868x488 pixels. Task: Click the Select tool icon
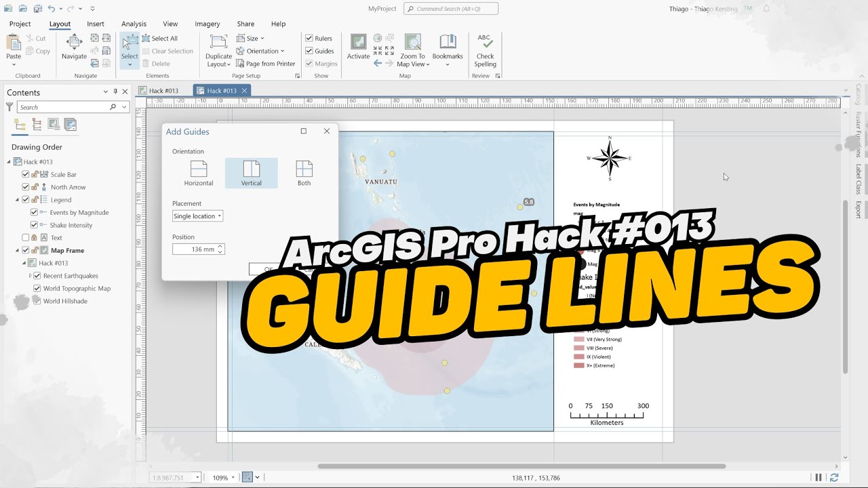[130, 43]
